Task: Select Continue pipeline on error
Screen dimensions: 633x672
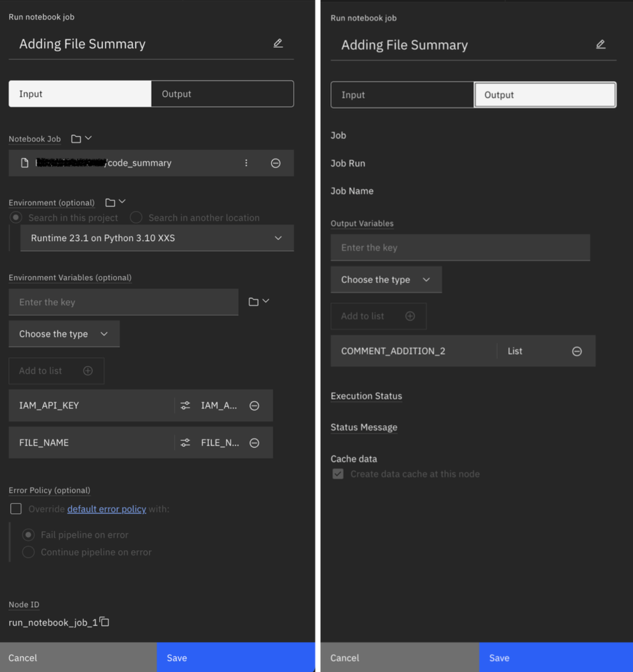Action: pos(28,552)
